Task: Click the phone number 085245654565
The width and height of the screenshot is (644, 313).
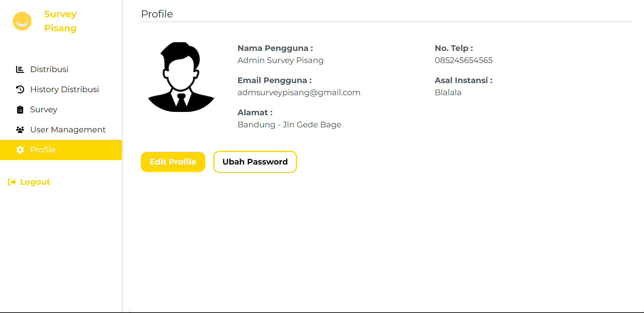Action: (x=464, y=60)
